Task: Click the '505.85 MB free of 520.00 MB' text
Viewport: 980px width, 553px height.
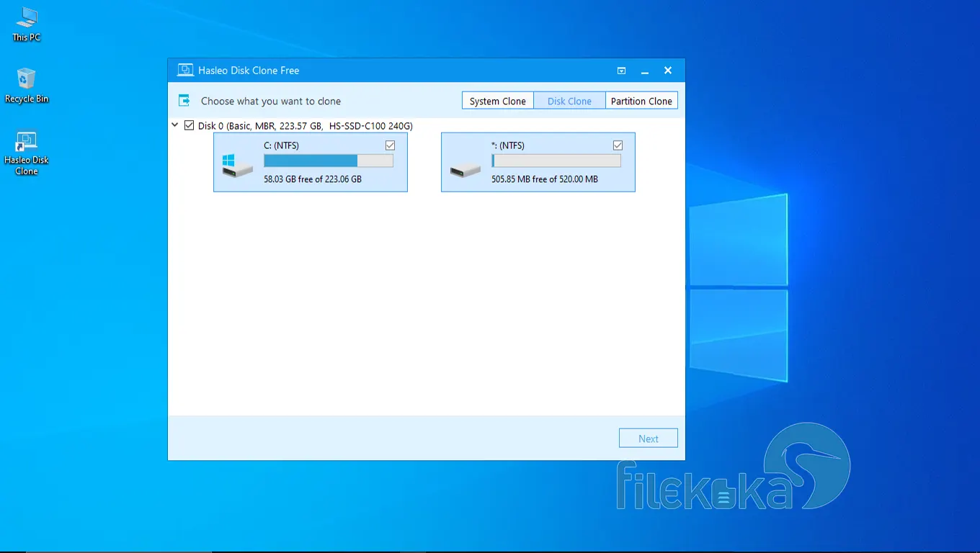Action: click(x=545, y=179)
